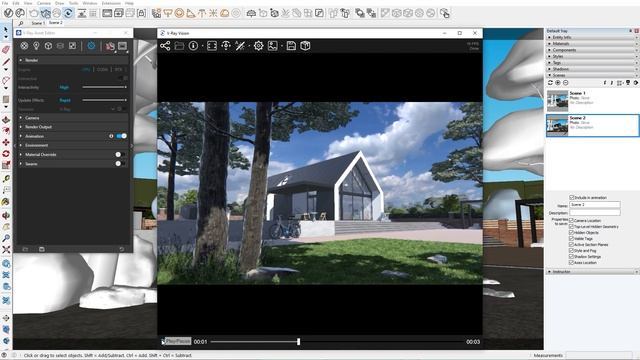Expand the Entity Info tray panel
The image size is (640, 360).
click(592, 37)
